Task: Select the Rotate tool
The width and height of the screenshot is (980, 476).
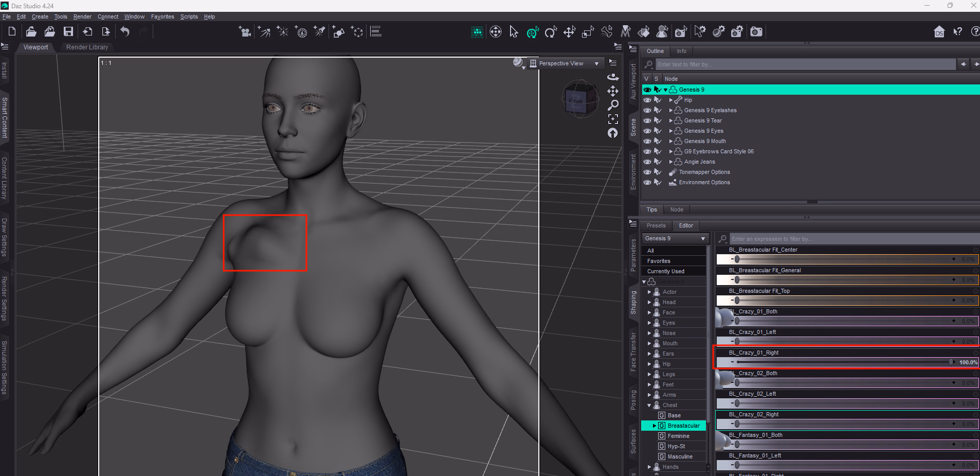Action: (551, 32)
